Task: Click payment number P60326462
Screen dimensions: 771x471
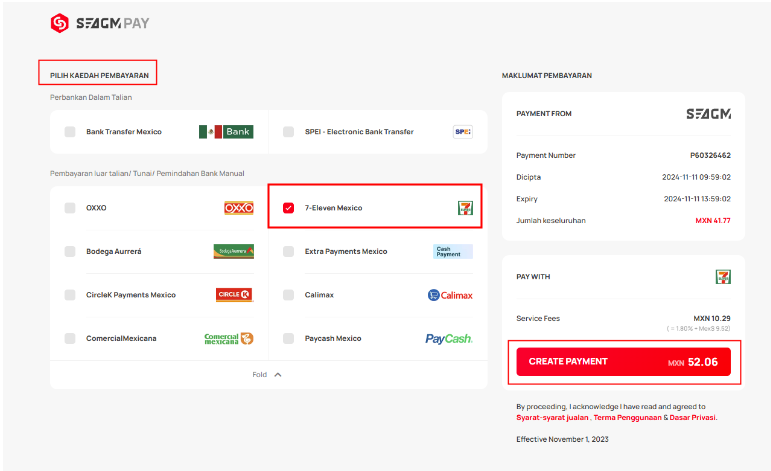Action: [710, 155]
